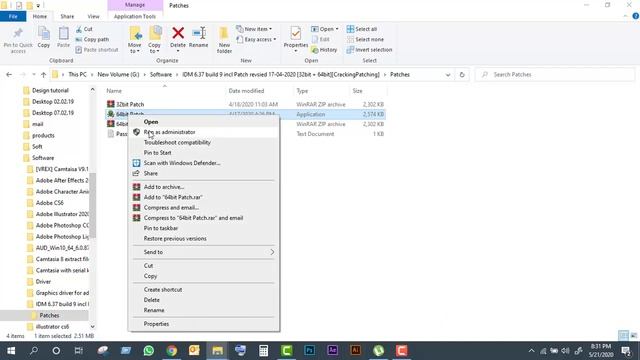
Task: Click the History ribbon item
Action: [324, 50]
